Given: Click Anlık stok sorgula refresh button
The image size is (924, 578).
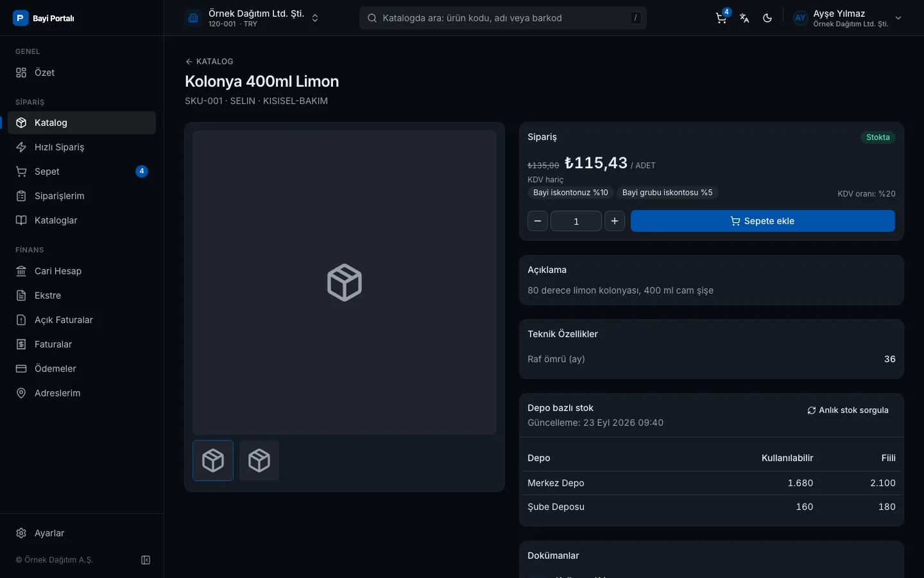Looking at the screenshot, I should [x=848, y=410].
